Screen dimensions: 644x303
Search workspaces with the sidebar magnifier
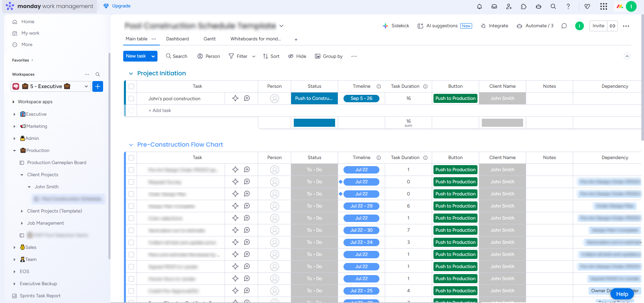pos(98,74)
